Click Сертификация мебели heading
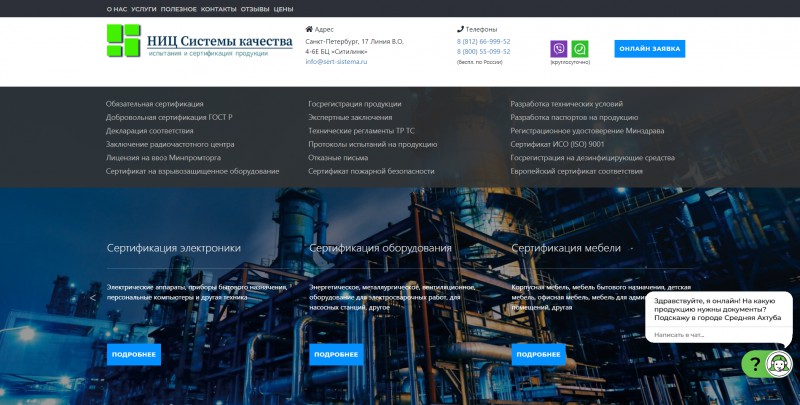The width and height of the screenshot is (800, 405). coord(566,248)
